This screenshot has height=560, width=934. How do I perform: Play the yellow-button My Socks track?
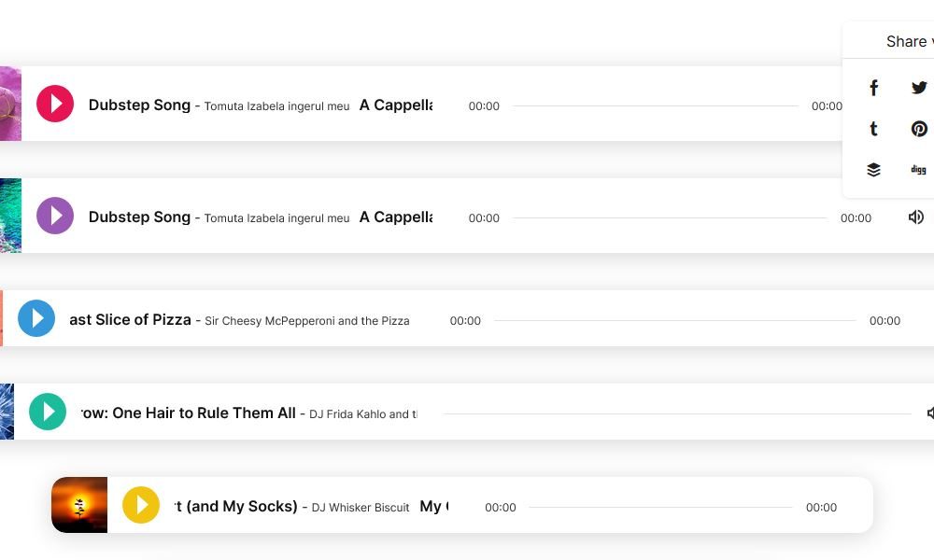pyautogui.click(x=141, y=505)
